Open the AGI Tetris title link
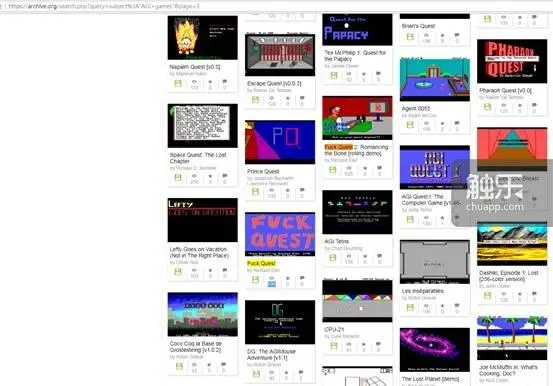Viewport: 553px width, 386px height. (x=337, y=241)
